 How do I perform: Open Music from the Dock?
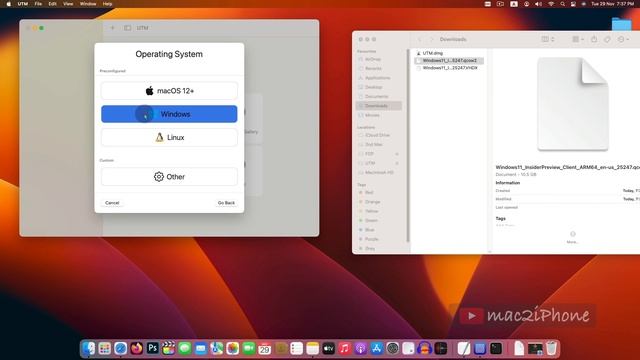click(344, 348)
